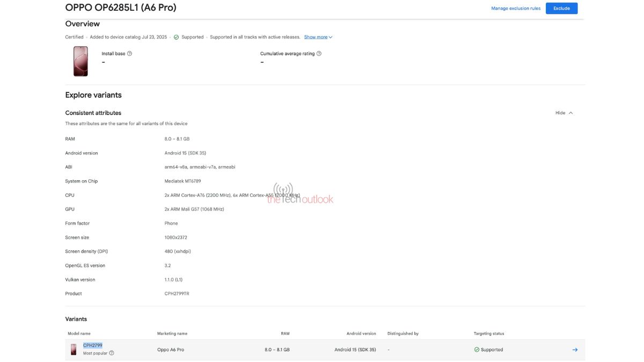Click the Marketing name column header
The height and width of the screenshot is (362, 644).
[172, 334]
